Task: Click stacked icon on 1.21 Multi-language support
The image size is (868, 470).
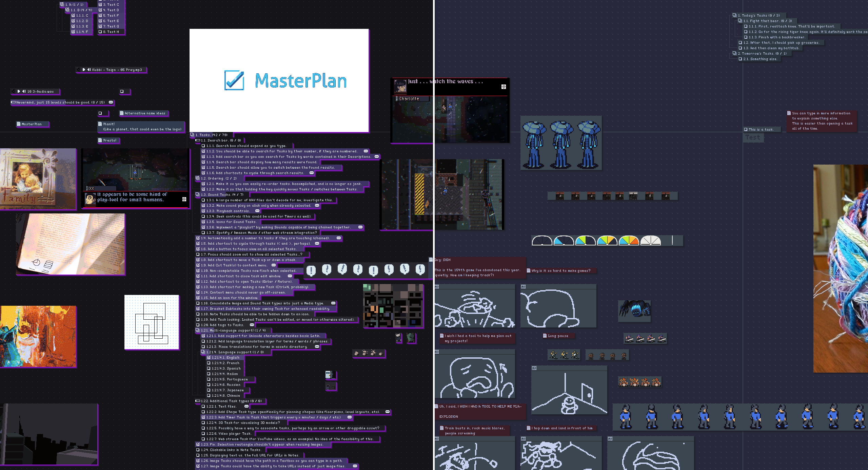Action: (198, 330)
